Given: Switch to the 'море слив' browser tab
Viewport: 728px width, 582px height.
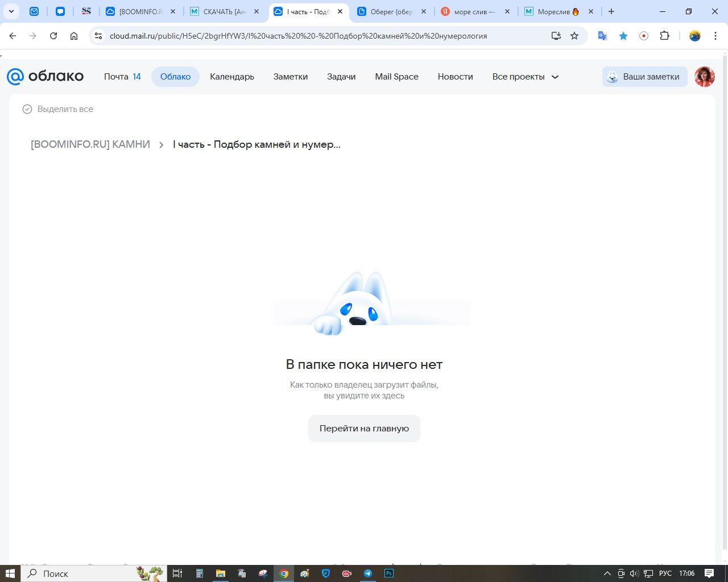Looking at the screenshot, I should tap(474, 11).
